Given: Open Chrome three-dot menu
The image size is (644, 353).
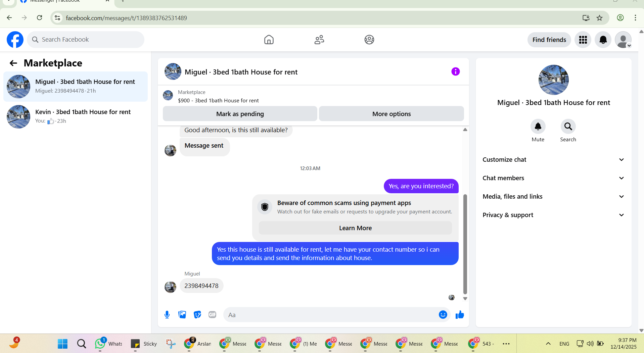Looking at the screenshot, I should point(635,18).
